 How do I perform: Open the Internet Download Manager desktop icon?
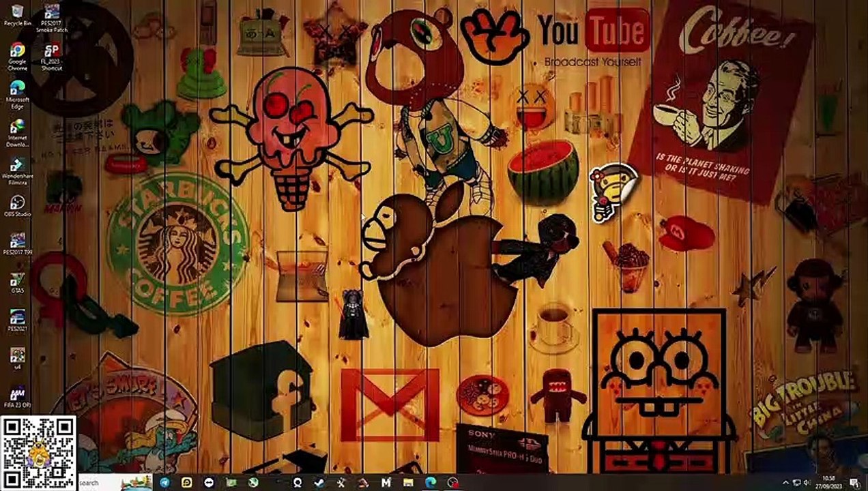(x=17, y=133)
